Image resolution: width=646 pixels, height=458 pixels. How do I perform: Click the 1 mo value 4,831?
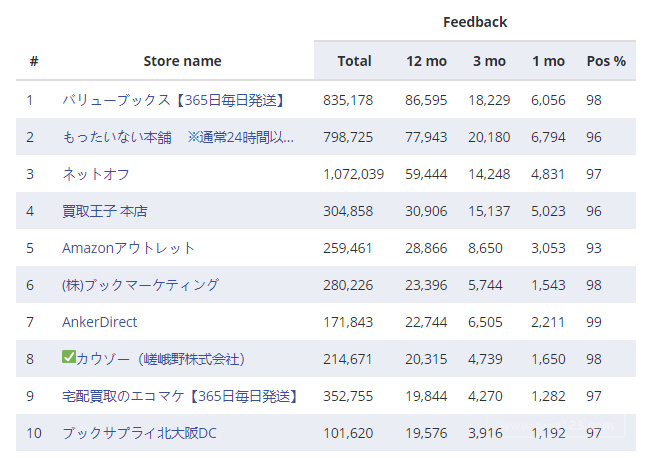[x=548, y=174]
